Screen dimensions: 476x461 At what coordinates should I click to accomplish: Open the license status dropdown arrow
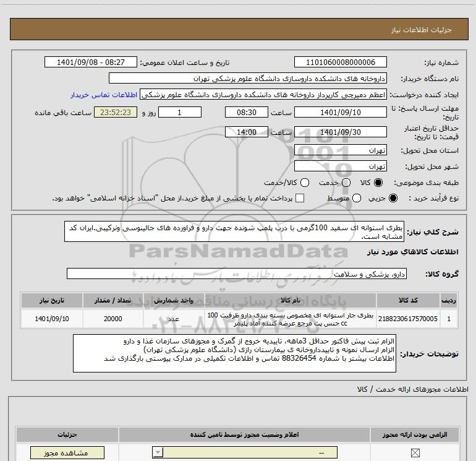[158, 452]
